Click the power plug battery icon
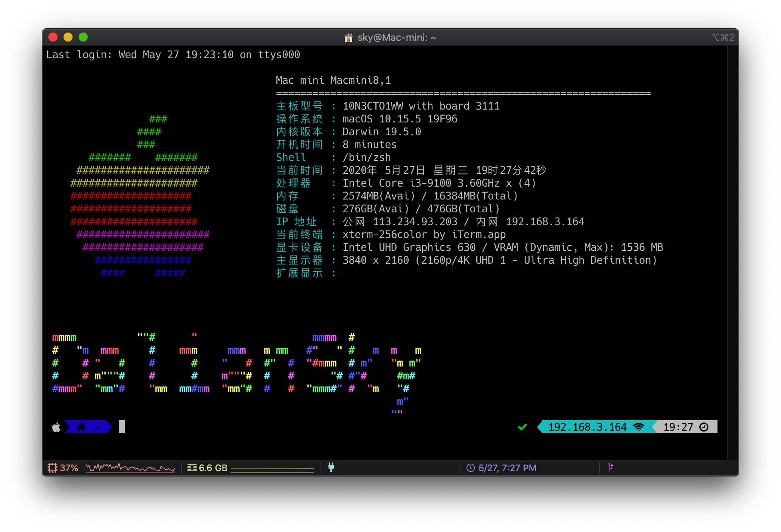Screen dimensions: 781x532 pyautogui.click(x=331, y=467)
